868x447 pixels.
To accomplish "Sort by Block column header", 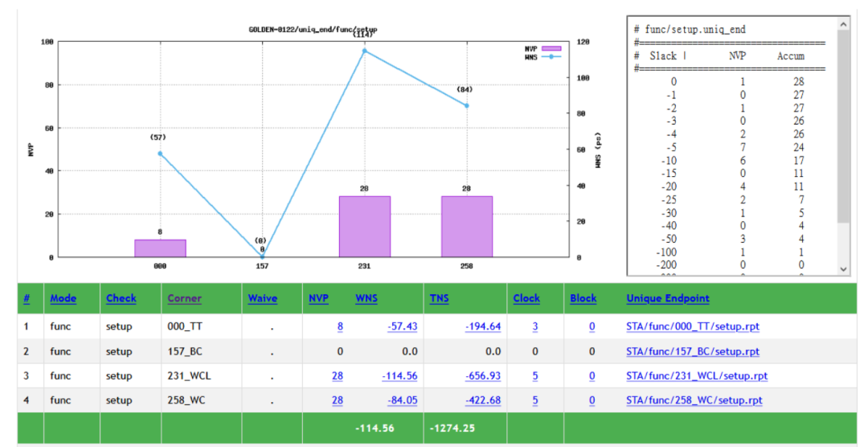I will tap(583, 298).
